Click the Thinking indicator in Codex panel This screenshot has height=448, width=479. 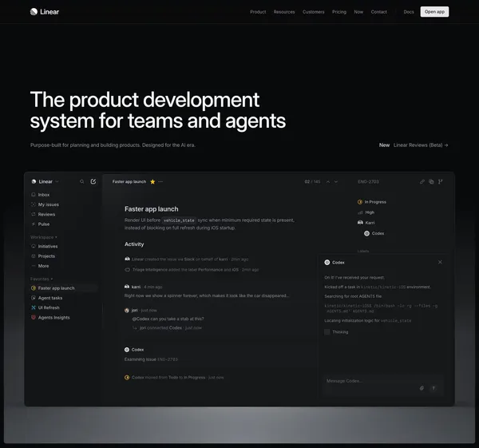(336, 332)
